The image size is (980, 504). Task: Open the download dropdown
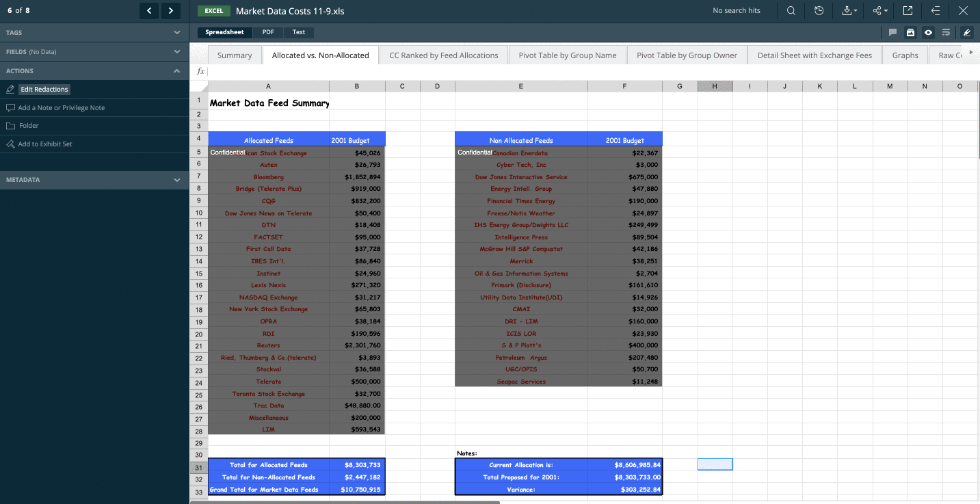(x=849, y=10)
